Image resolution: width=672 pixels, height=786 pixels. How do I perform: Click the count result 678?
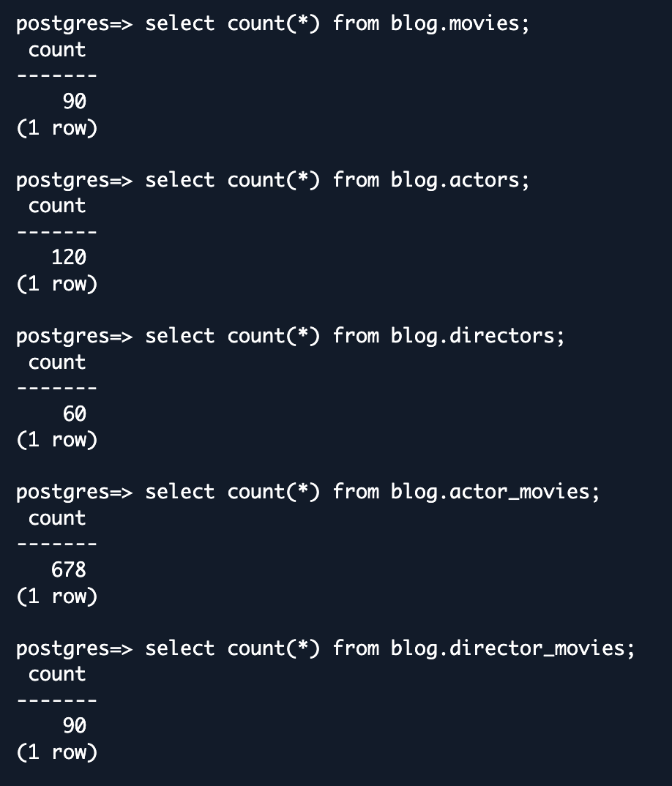point(69,570)
